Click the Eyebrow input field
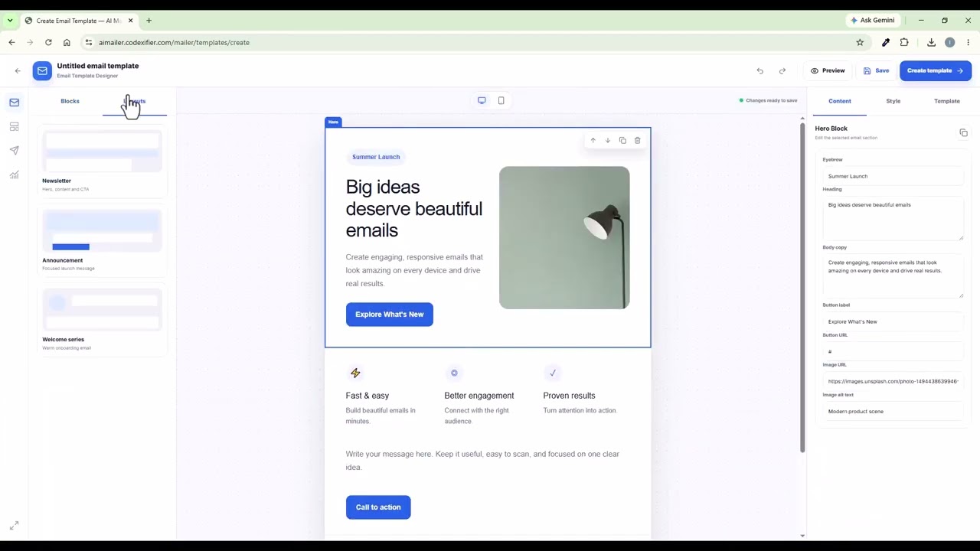This screenshot has height=551, width=980. [x=893, y=176]
